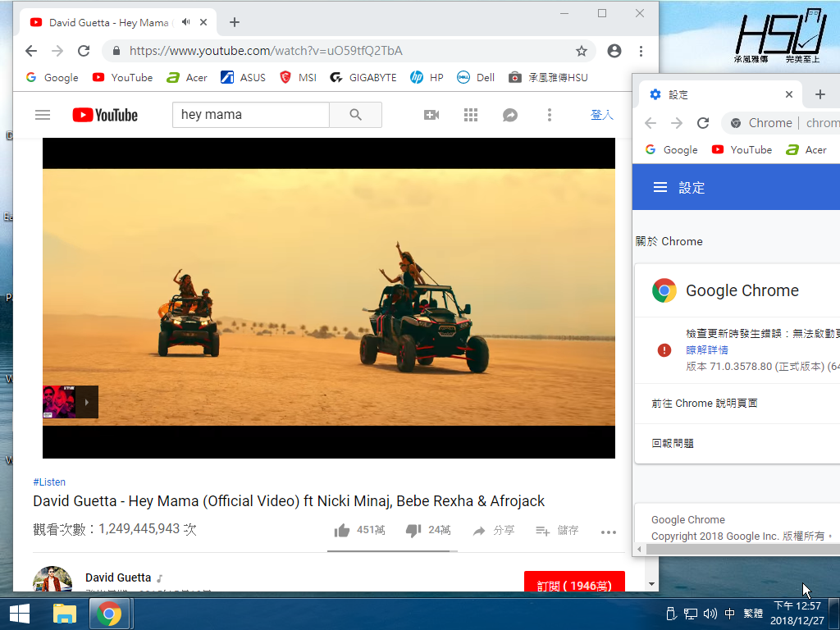Reload the settings window page
Viewport: 840px width, 630px height.
coord(703,123)
